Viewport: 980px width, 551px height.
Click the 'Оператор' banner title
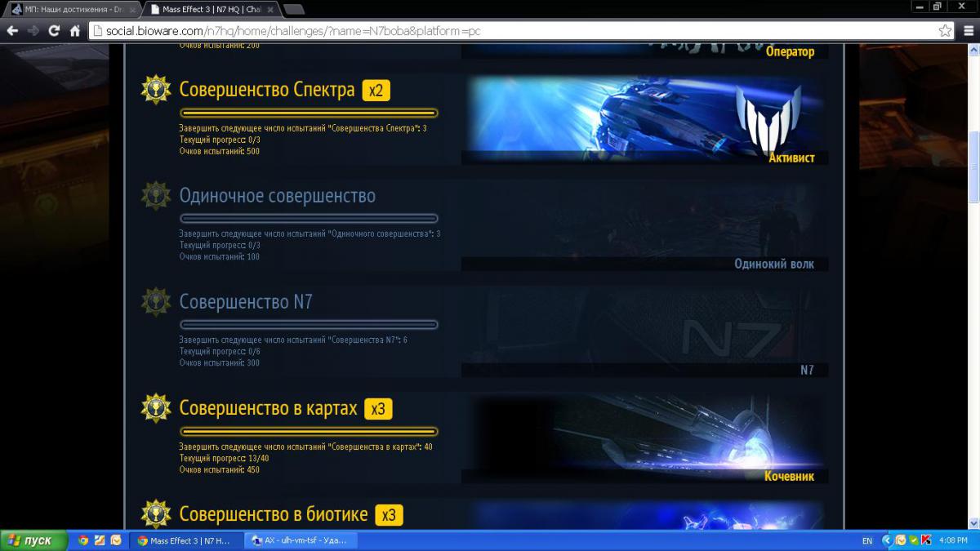pos(791,51)
